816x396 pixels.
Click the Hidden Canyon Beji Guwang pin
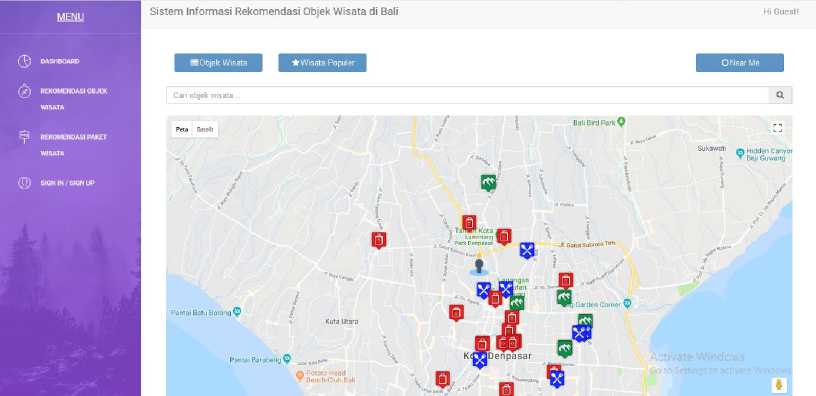[740, 154]
